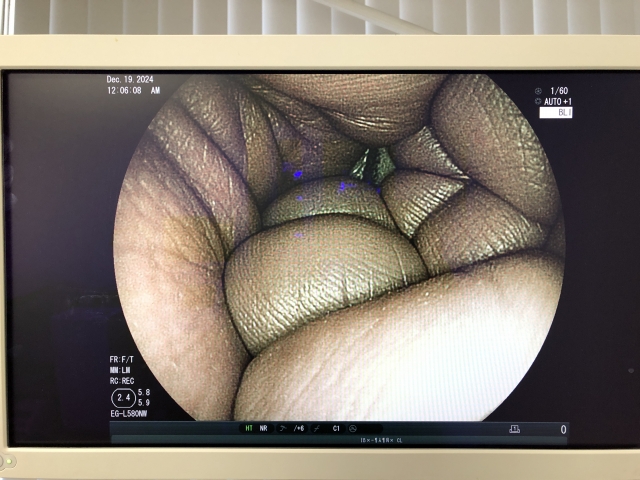
Task: Click the C1 color setting value
Action: 336,428
